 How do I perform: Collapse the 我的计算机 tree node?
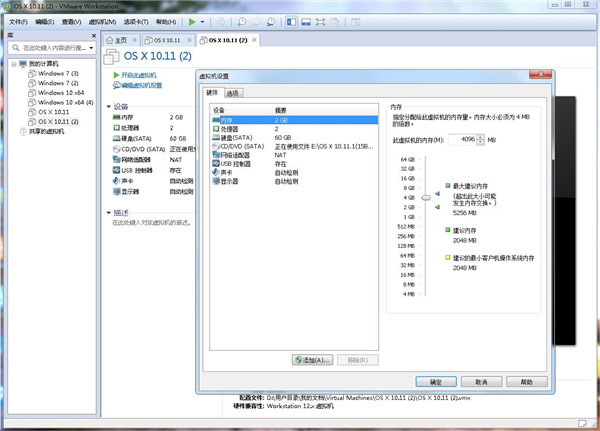[x=14, y=64]
